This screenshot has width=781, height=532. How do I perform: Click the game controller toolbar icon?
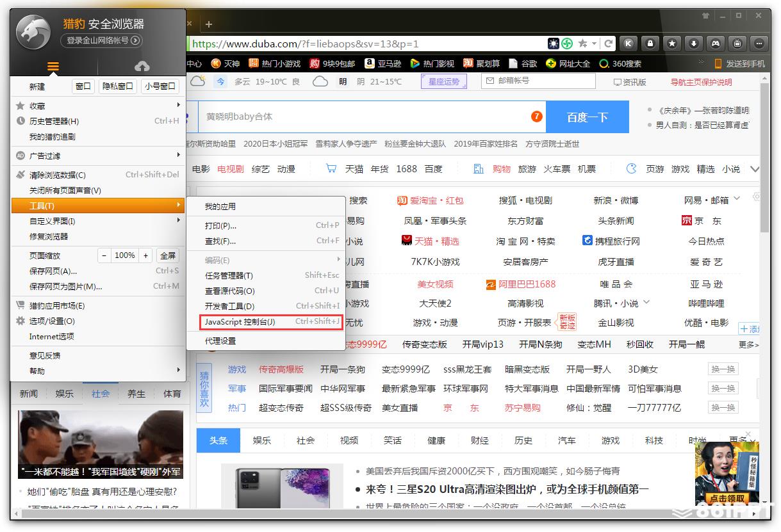click(x=716, y=44)
